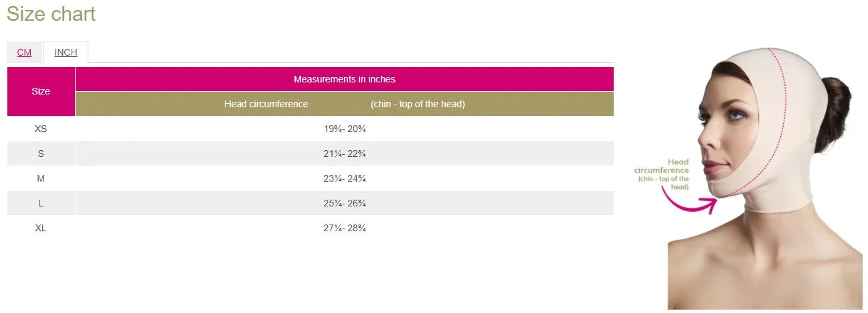
Task: Click the Head circumference column label
Action: pyautogui.click(x=266, y=104)
